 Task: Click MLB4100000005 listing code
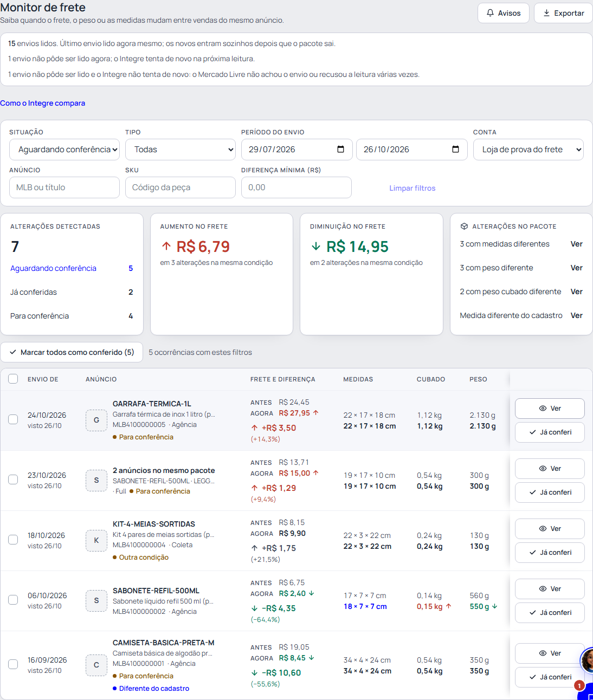[x=139, y=425]
